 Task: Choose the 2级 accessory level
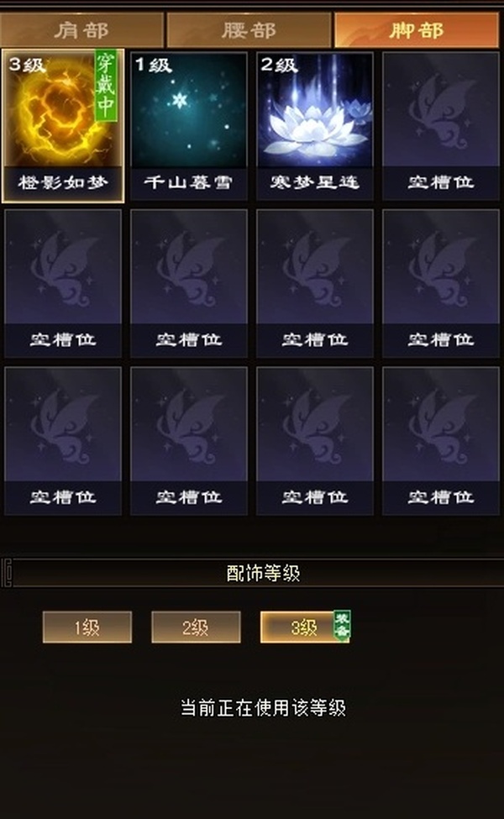point(196,627)
